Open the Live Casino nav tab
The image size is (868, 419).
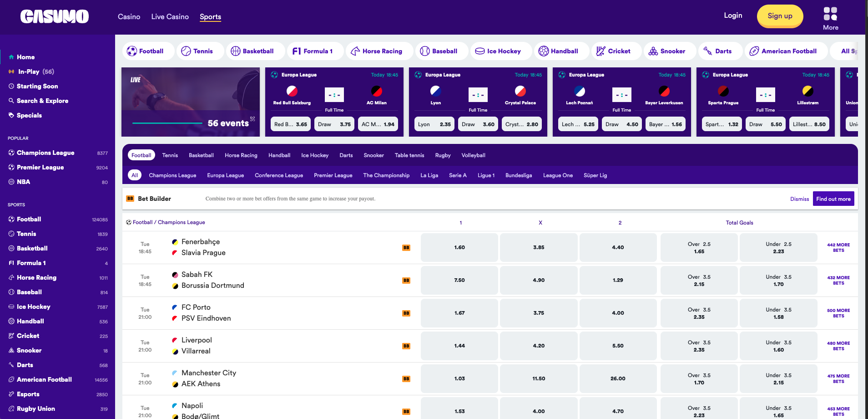(x=170, y=16)
